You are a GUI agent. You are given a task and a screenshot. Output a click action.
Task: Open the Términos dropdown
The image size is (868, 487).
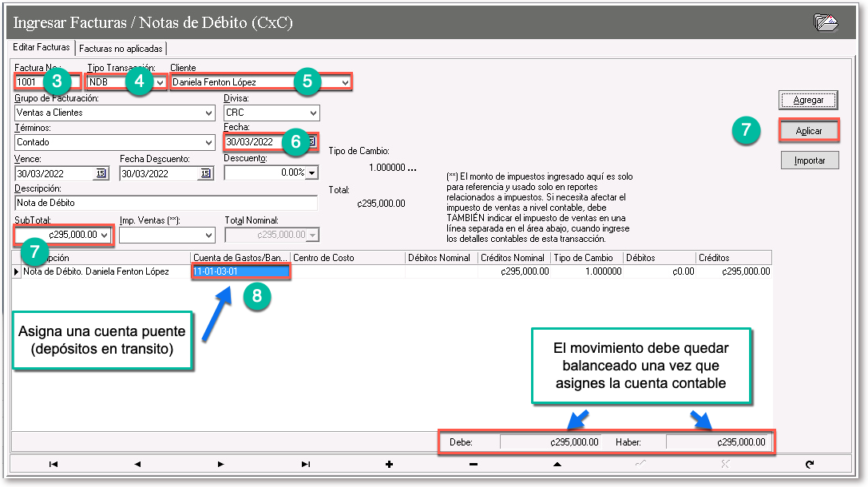pos(208,142)
